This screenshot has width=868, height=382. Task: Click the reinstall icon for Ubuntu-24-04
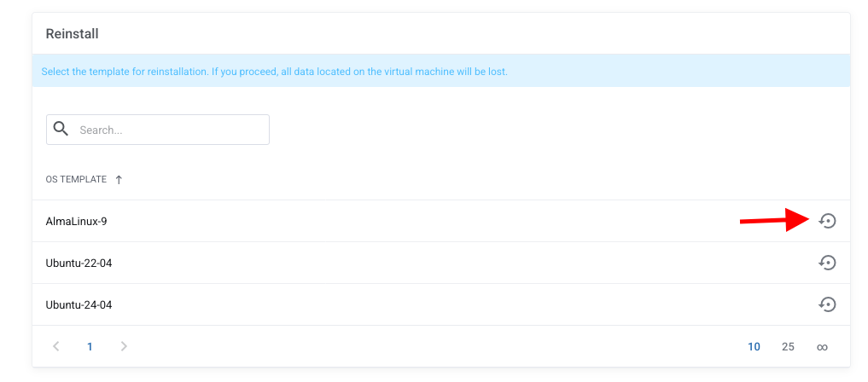(x=827, y=304)
